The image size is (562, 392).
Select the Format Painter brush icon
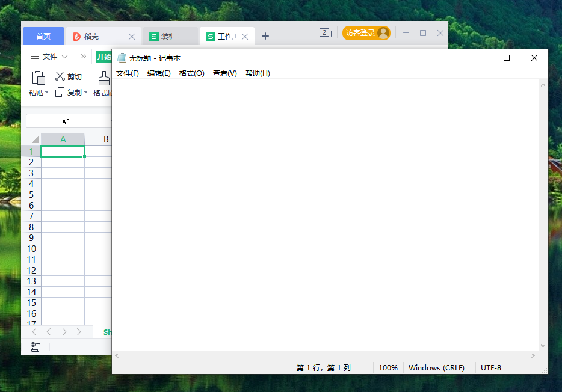point(104,78)
